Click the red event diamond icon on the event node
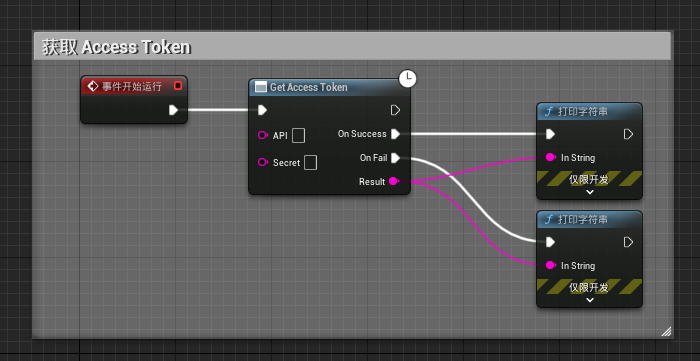The image size is (700, 361). click(92, 86)
